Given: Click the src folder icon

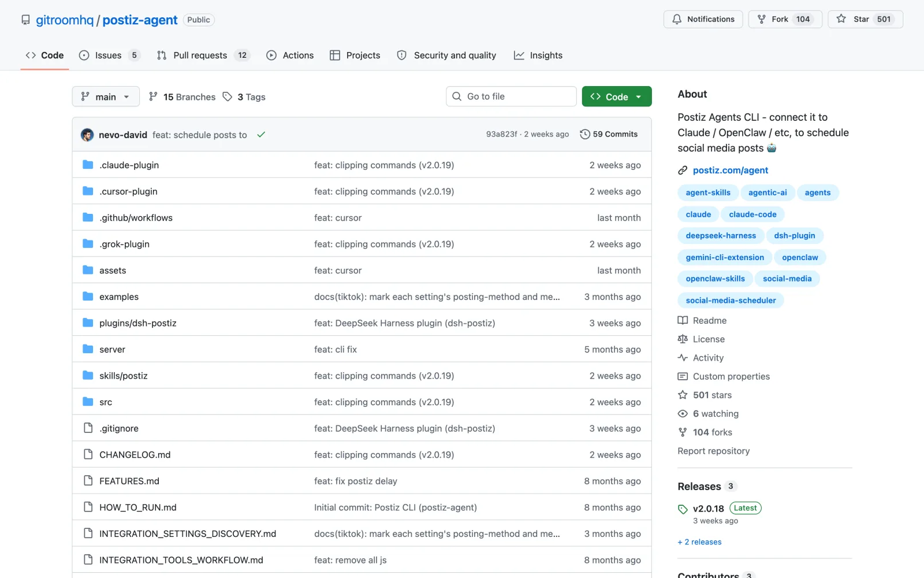Looking at the screenshot, I should [x=88, y=402].
